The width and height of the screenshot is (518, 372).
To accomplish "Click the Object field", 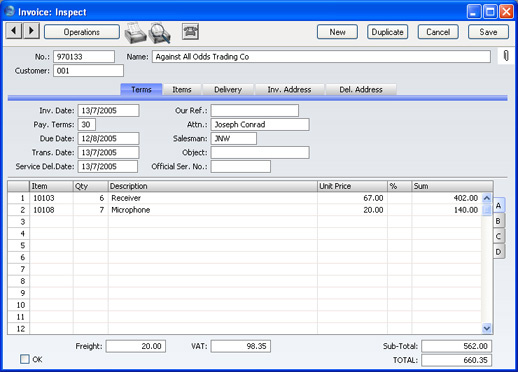I will (x=260, y=153).
